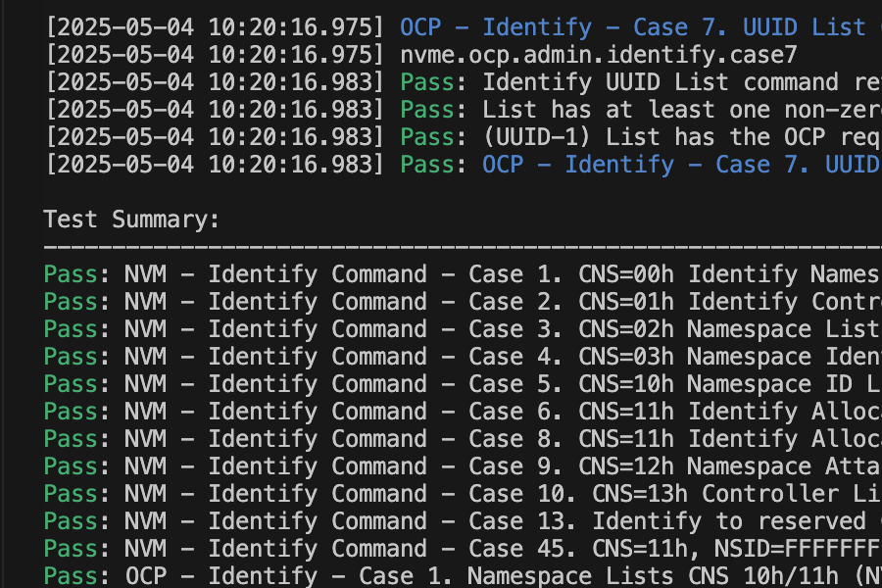Viewport: 882px width, 588px height.
Task: Select summary row 'OCP – Identify – Case 1. Namespace Lists'
Action: (x=463, y=576)
